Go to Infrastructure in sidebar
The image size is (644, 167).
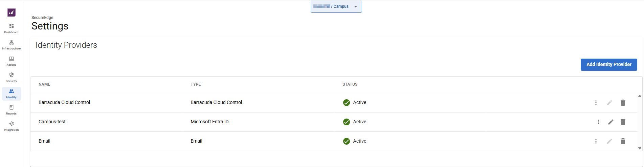(x=12, y=45)
